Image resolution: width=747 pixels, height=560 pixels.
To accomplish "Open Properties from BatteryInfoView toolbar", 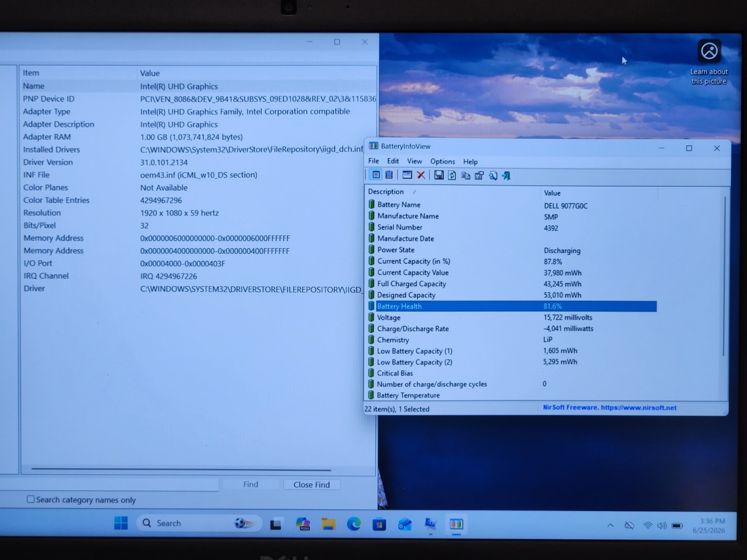I will tap(479, 175).
